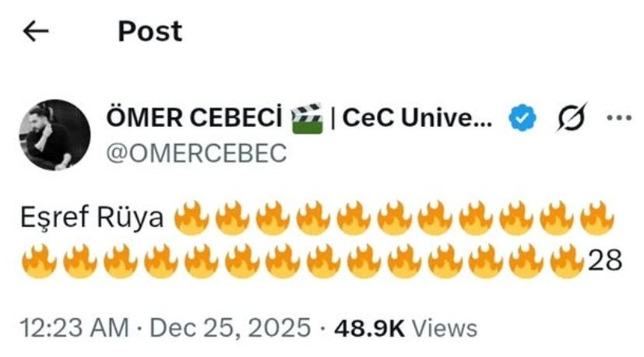Click the blue verified checkmark badge
Screen dimensions: 644x357
522,118
